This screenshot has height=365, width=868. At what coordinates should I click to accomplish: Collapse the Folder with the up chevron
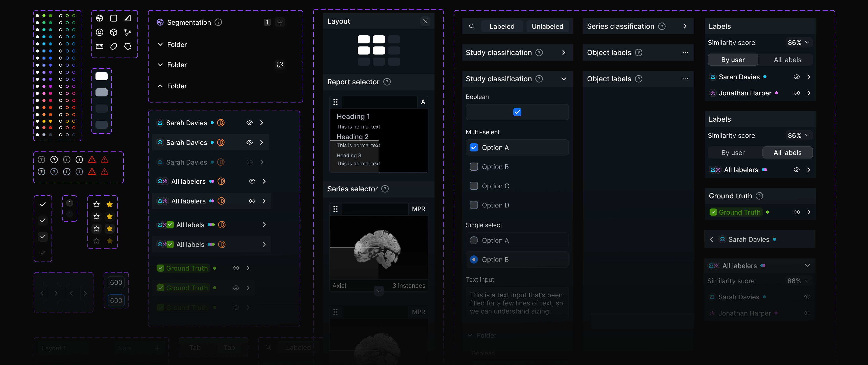pyautogui.click(x=160, y=86)
